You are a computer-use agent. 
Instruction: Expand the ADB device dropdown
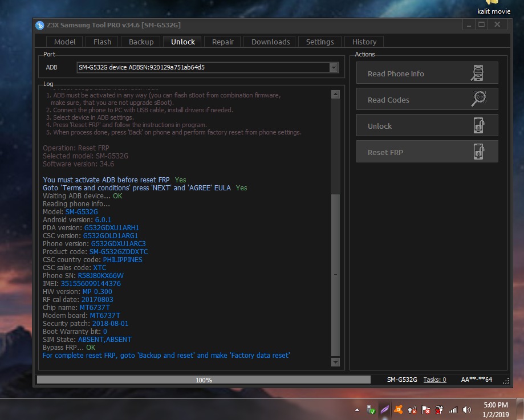pos(333,67)
